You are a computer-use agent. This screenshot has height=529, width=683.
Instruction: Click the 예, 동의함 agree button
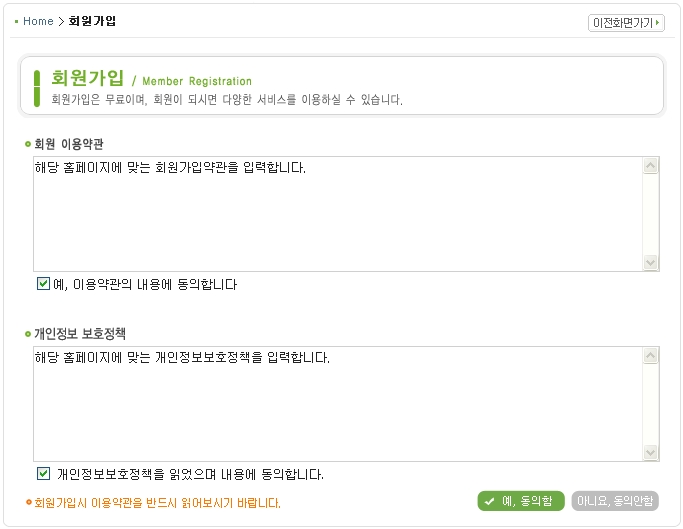point(521,501)
